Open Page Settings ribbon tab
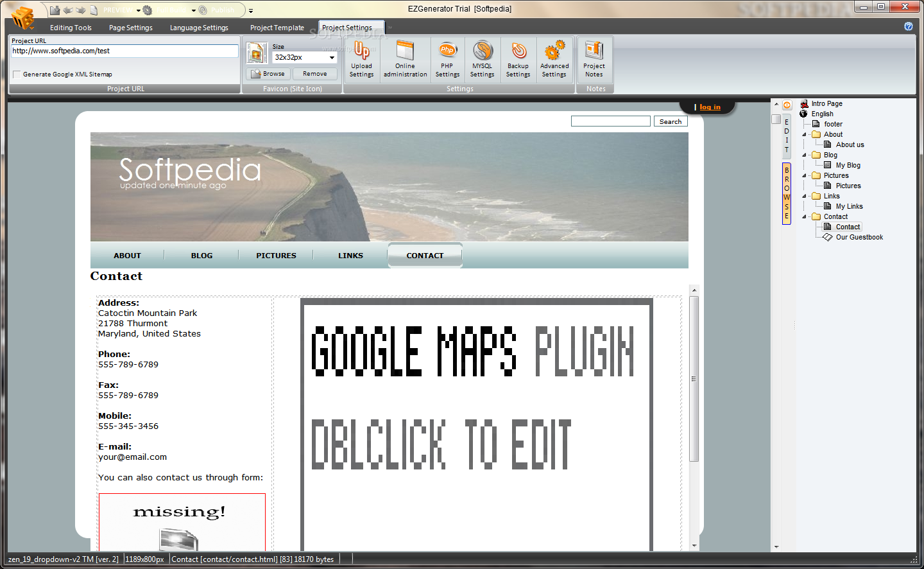924x569 pixels. click(131, 28)
